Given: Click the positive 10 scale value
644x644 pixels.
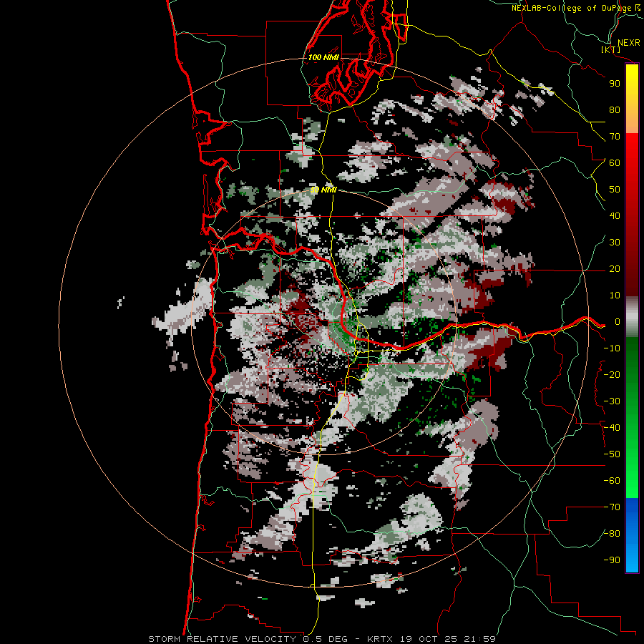Looking at the screenshot, I should (615, 296).
